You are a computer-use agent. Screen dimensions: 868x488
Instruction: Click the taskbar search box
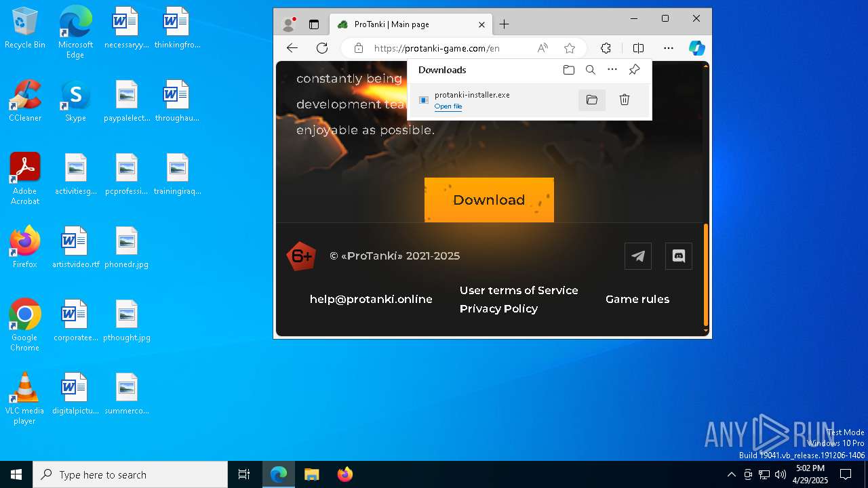[130, 474]
